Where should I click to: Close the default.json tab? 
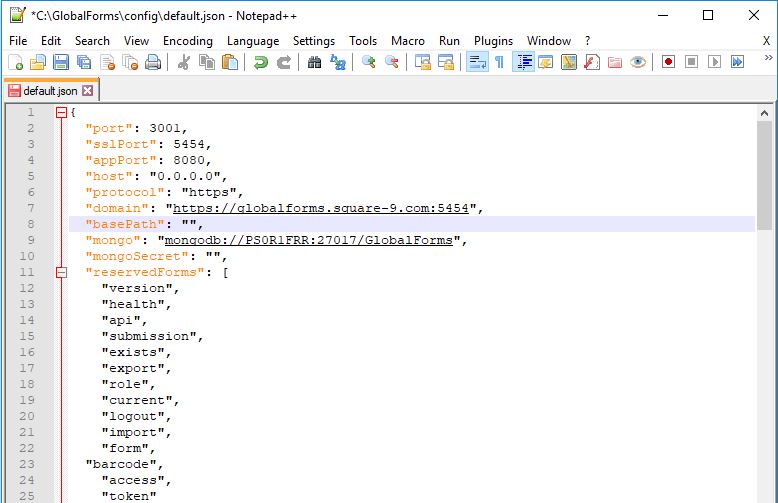click(87, 91)
